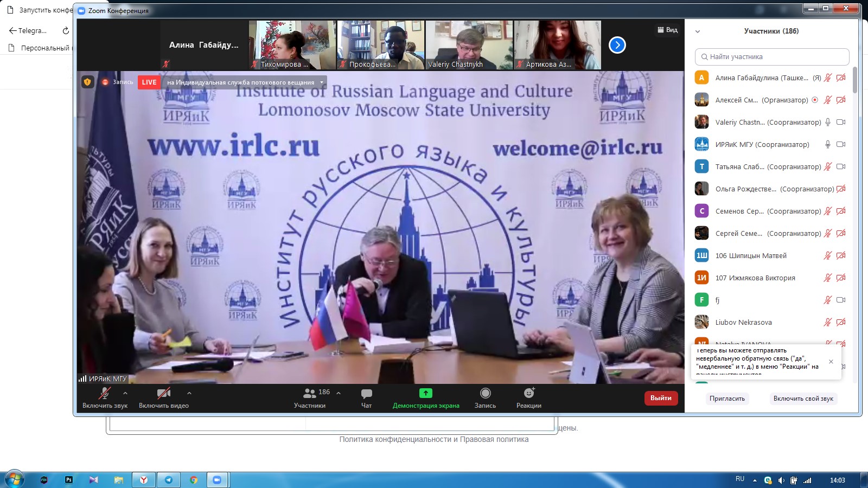The width and height of the screenshot is (868, 488).
Task: Click Включить свой звук button
Action: tap(803, 399)
